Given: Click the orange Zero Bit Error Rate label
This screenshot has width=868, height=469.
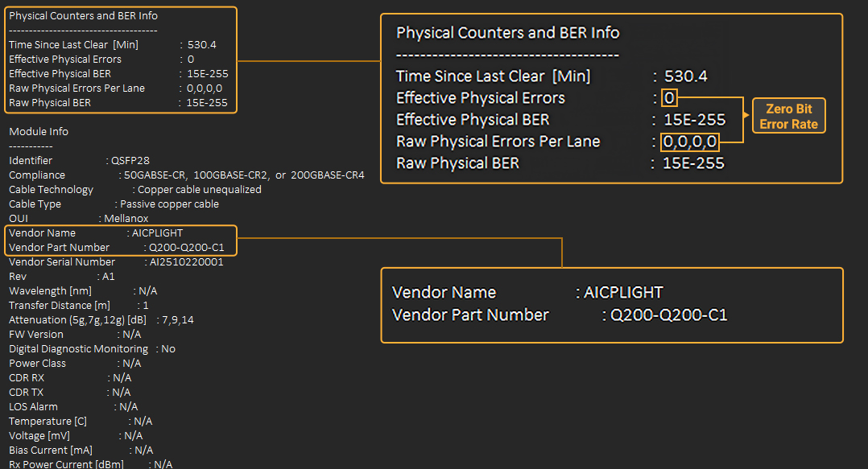Looking at the screenshot, I should pos(788,117).
